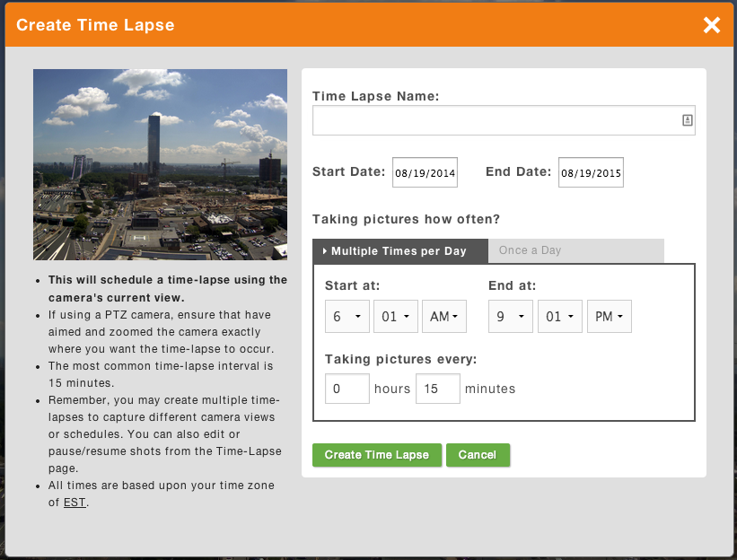
Task: Select the Multiple Times per Day tab
Action: 400,251
